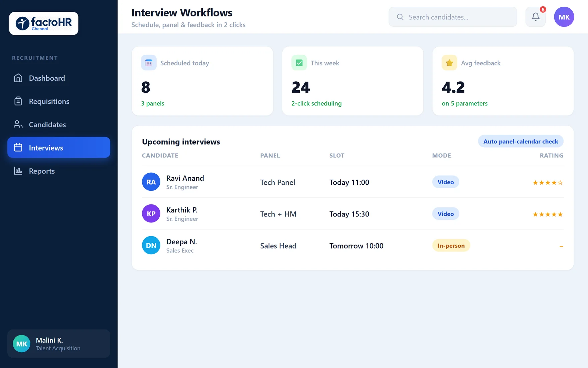This screenshot has width=588, height=368.
Task: Open notifications bell icon
Action: tap(536, 17)
